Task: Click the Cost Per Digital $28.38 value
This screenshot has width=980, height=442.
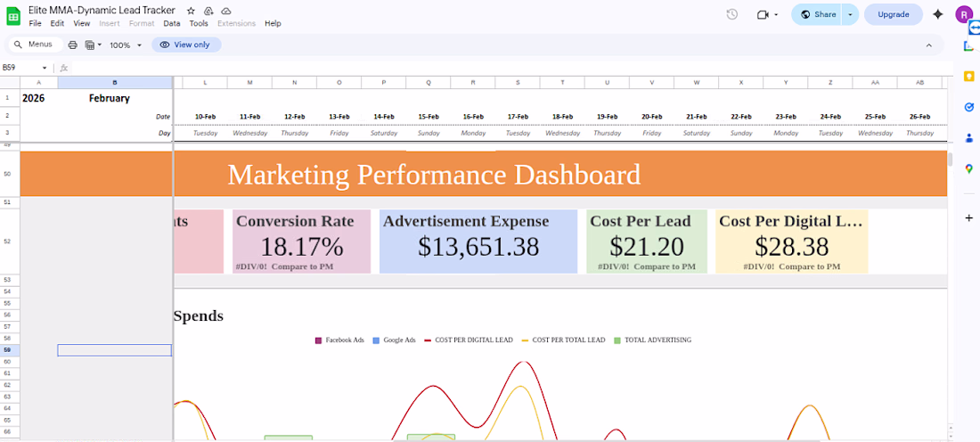Action: [792, 247]
